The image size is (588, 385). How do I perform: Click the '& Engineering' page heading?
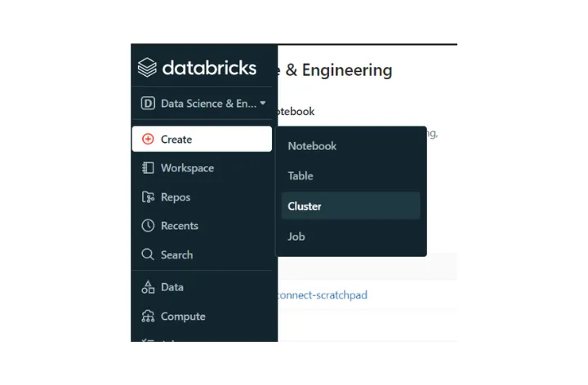pos(339,70)
